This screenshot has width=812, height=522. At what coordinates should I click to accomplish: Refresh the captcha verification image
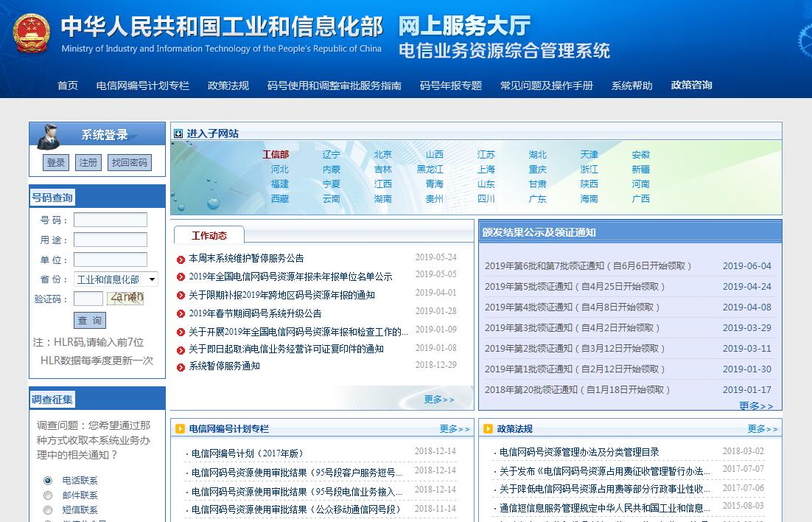125,299
